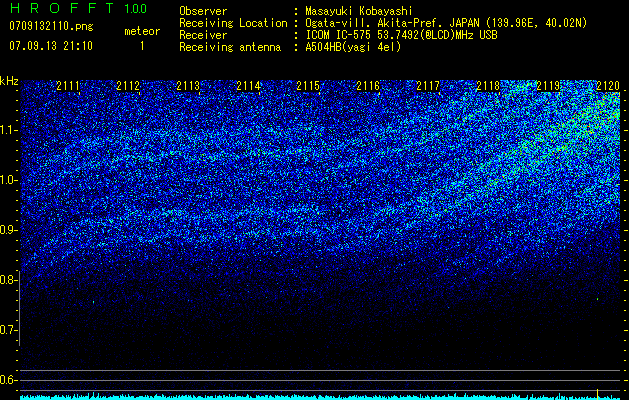
Task: Click time marker 2111 on spectrogram
Action: coord(68,86)
